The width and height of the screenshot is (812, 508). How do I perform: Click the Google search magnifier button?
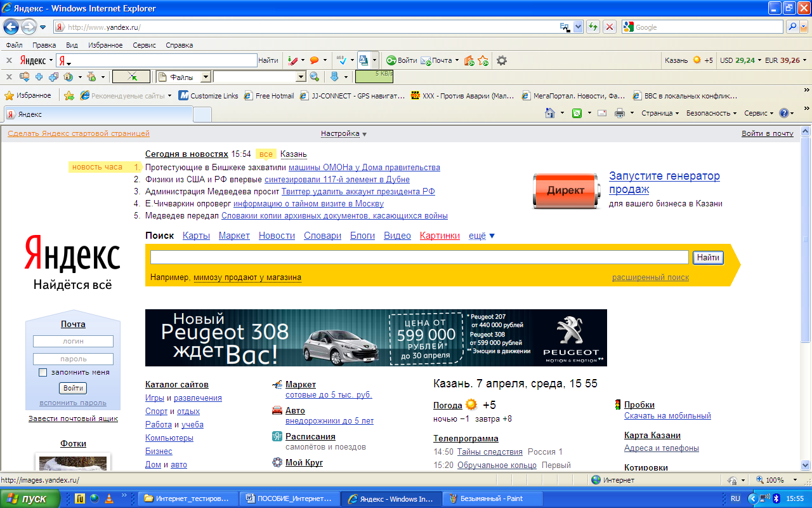point(792,27)
